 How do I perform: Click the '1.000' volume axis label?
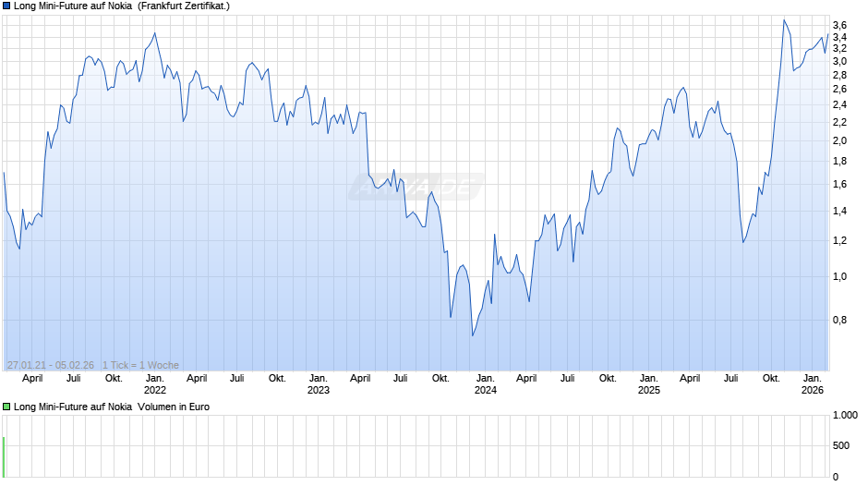point(845,415)
